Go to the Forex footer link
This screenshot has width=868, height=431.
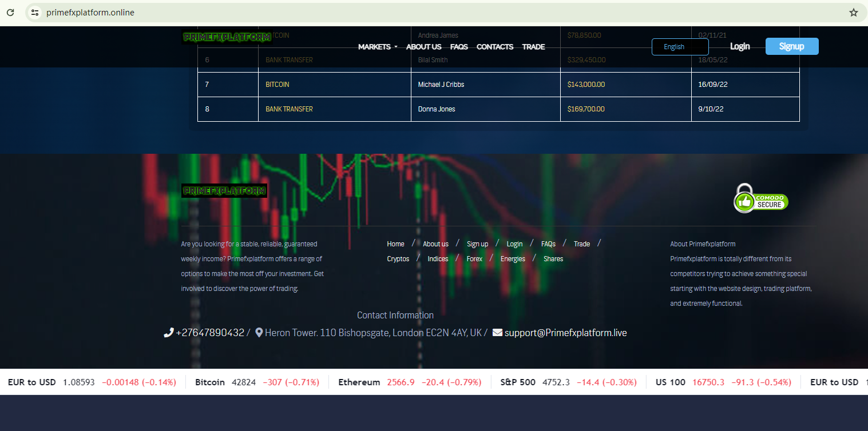474,259
